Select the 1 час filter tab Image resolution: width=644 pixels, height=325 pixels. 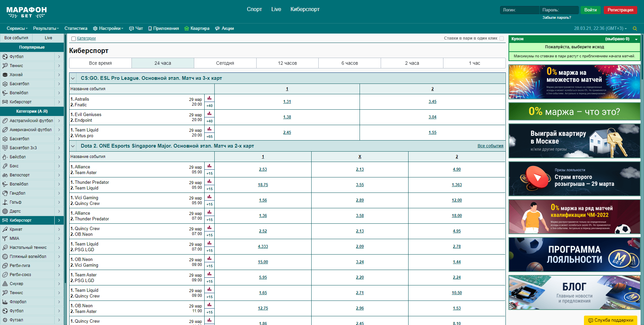point(474,63)
